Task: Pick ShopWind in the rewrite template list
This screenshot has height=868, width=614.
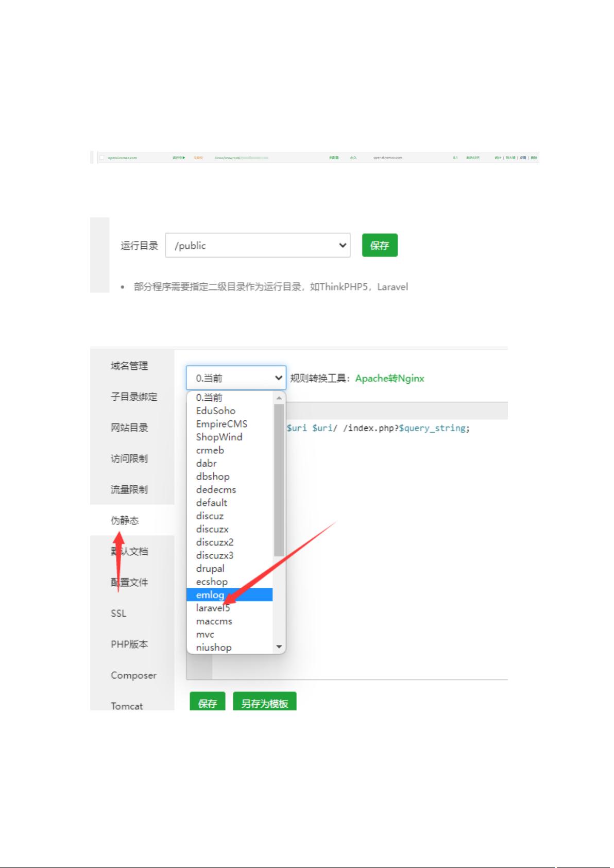Action: (x=230, y=437)
